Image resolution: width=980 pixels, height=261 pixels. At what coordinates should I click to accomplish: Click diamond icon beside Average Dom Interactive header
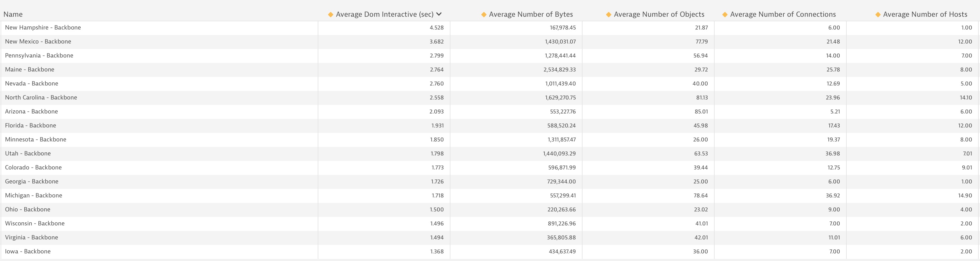[331, 15]
